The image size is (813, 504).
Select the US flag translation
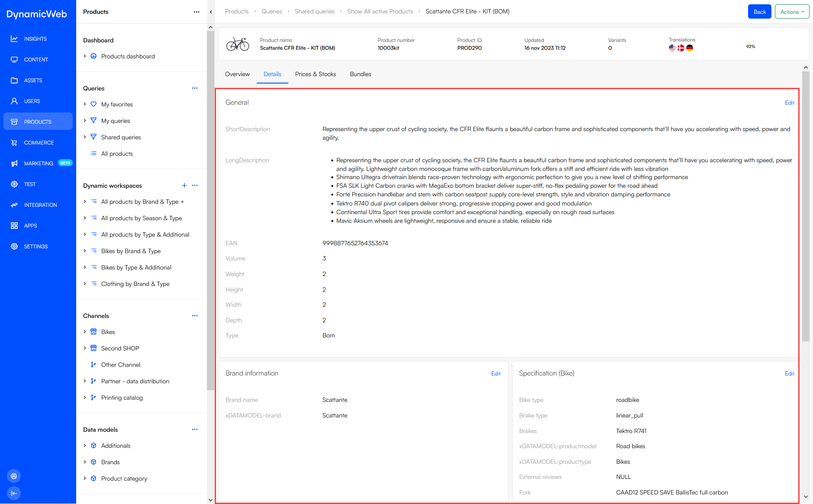tap(672, 48)
